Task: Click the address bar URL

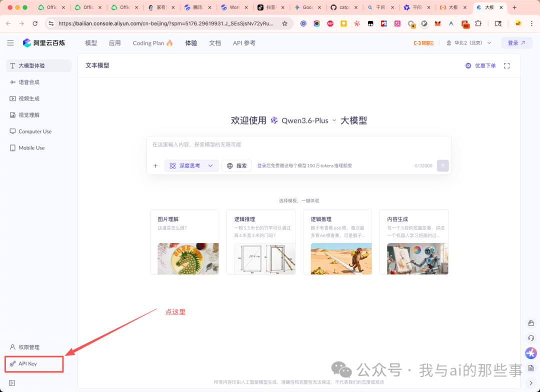Action: 165,23
